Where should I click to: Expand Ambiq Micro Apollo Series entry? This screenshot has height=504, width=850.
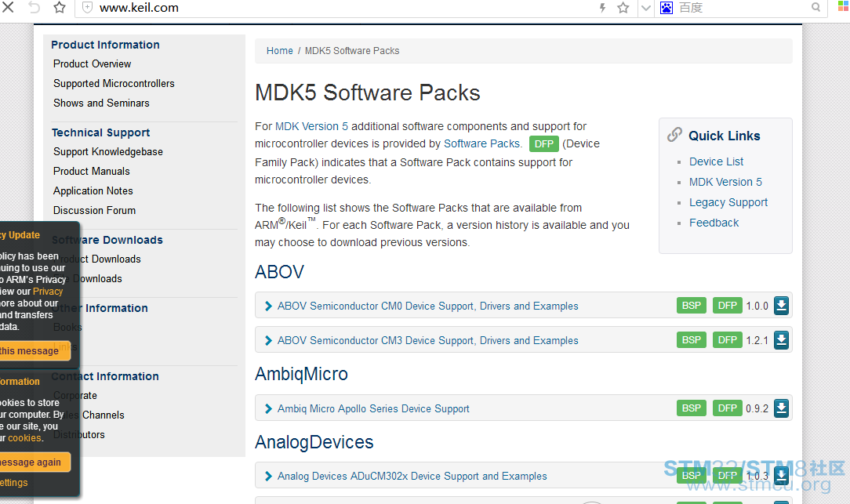pyautogui.click(x=373, y=408)
